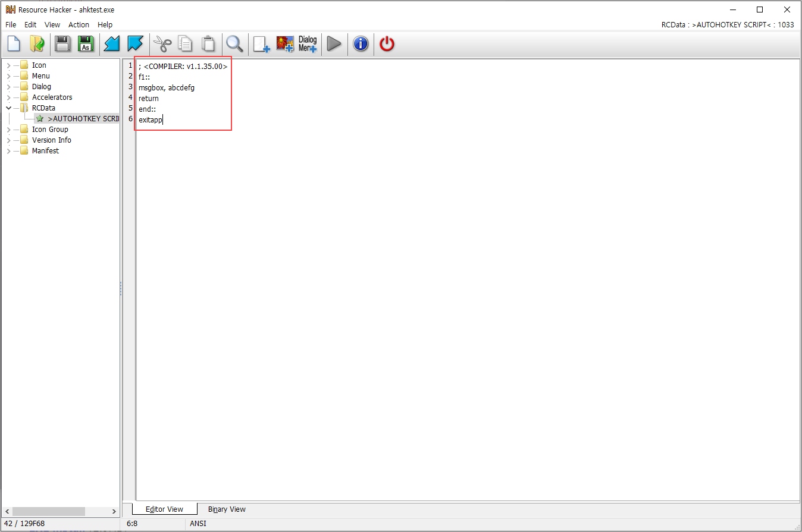Viewport: 802px width, 532px height.
Task: Click the RCData resource path label at top right
Action: 728,25
